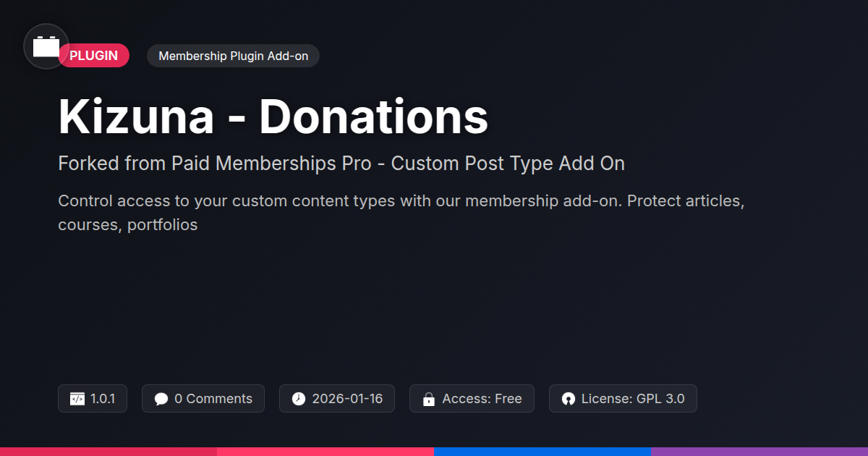The width and height of the screenshot is (868, 456).
Task: Click the clock icon next to 2026-01-16
Action: tap(299, 399)
